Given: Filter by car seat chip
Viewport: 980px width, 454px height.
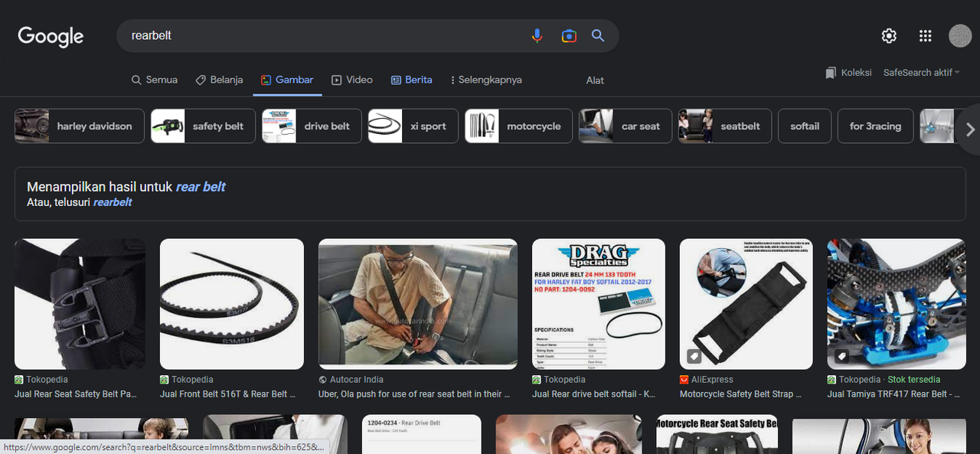Looking at the screenshot, I should [626, 126].
